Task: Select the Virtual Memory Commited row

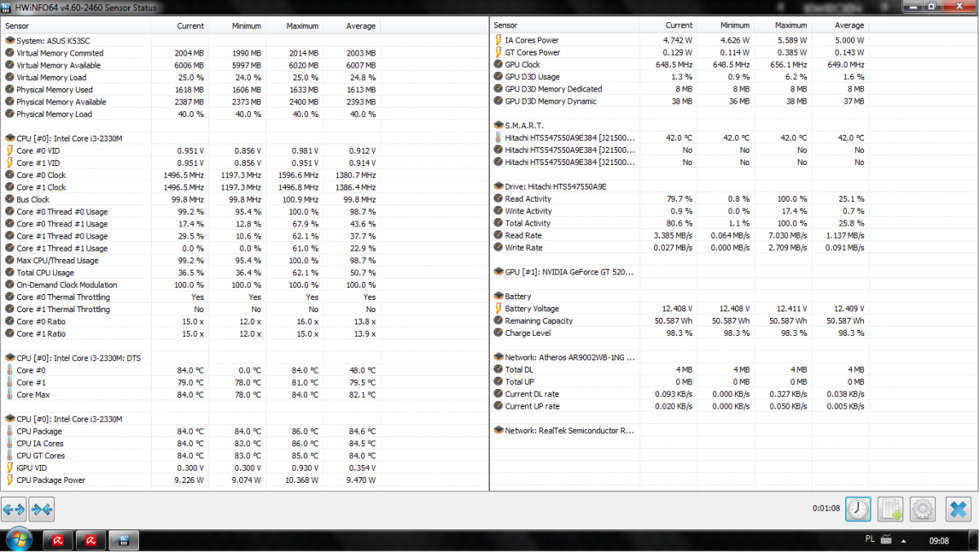Action: [x=190, y=53]
